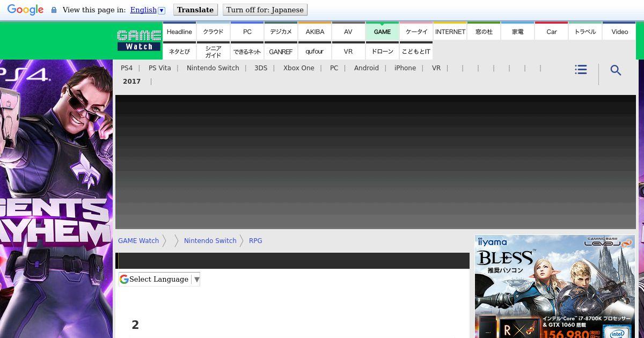
Task: Click the Translate button
Action: [195, 10]
